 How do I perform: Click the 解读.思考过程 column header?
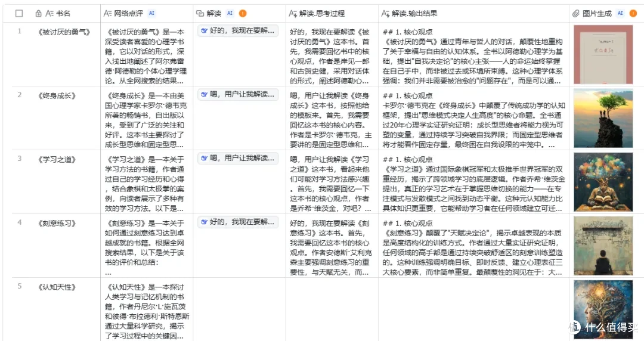[322, 14]
